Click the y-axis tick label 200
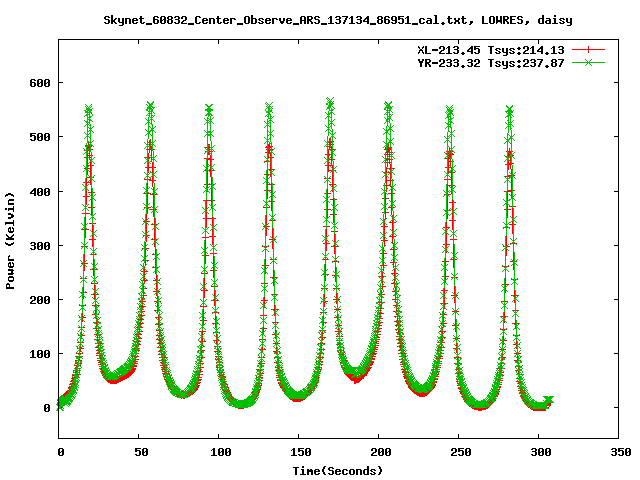 click(40, 300)
